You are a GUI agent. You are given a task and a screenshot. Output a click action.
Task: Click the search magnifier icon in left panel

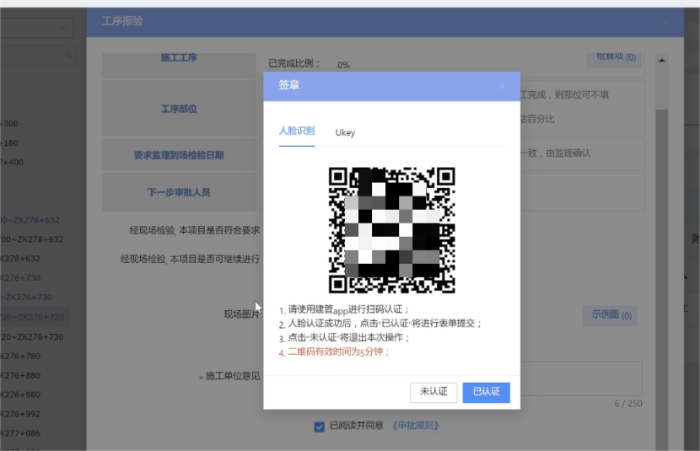[69, 54]
